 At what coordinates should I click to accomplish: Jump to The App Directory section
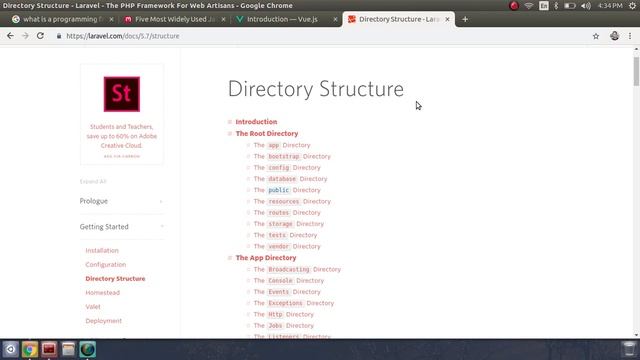[266, 258]
